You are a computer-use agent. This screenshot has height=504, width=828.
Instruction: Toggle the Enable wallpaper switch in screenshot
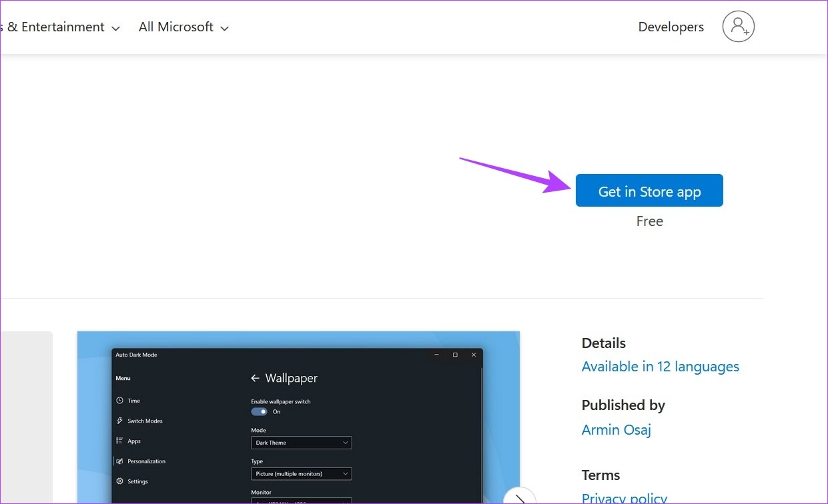coord(259,411)
